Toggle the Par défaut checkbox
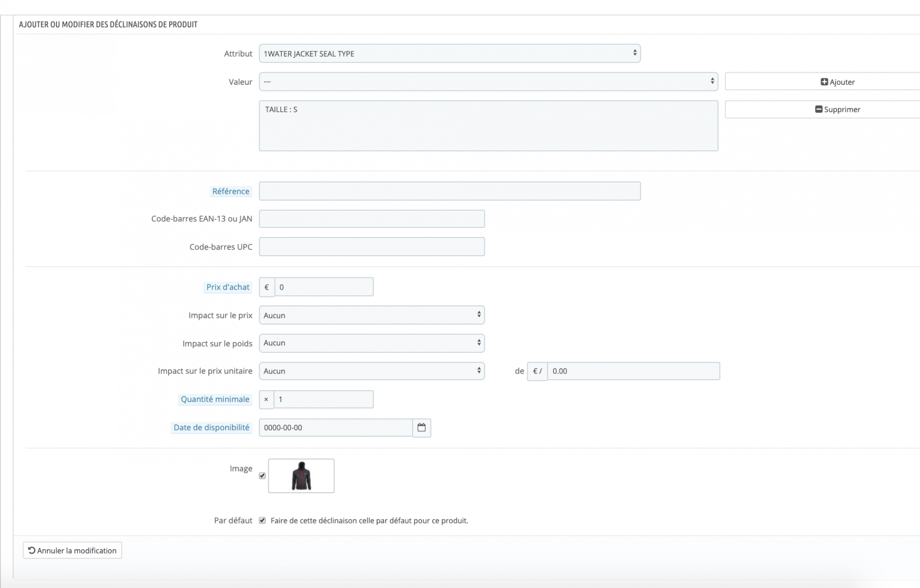This screenshot has height=588, width=920. (262, 520)
